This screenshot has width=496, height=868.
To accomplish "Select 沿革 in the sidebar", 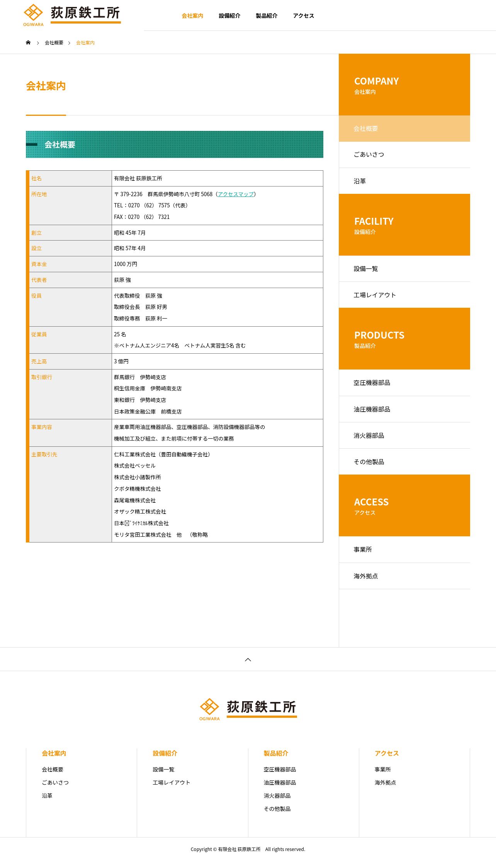I will pyautogui.click(x=404, y=181).
